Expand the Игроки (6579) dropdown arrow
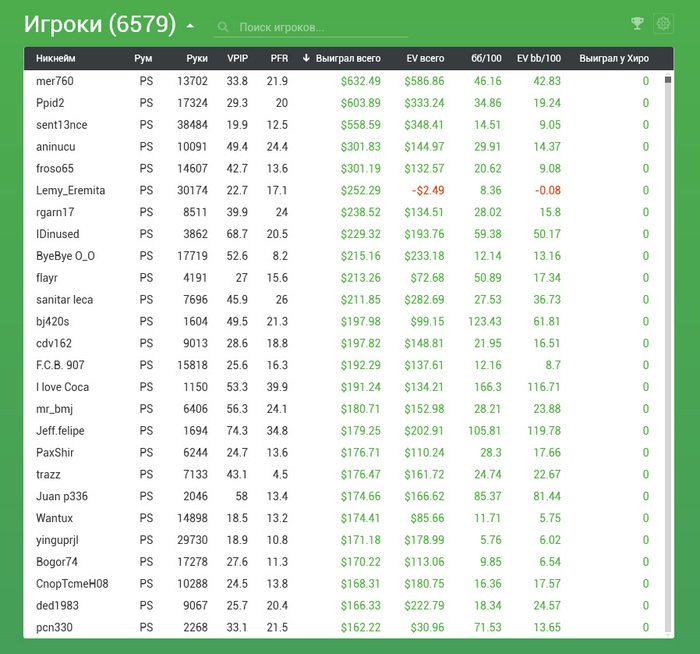This screenshot has width=700, height=654. pos(191,26)
